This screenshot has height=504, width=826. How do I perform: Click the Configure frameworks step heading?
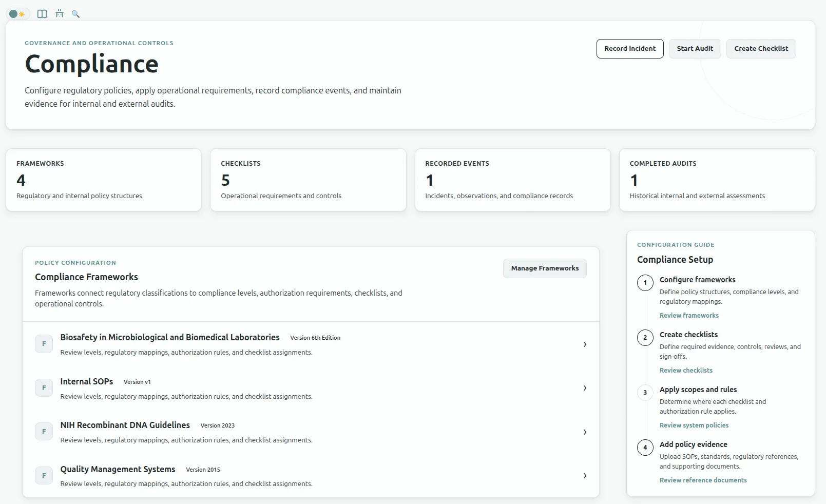(x=697, y=280)
